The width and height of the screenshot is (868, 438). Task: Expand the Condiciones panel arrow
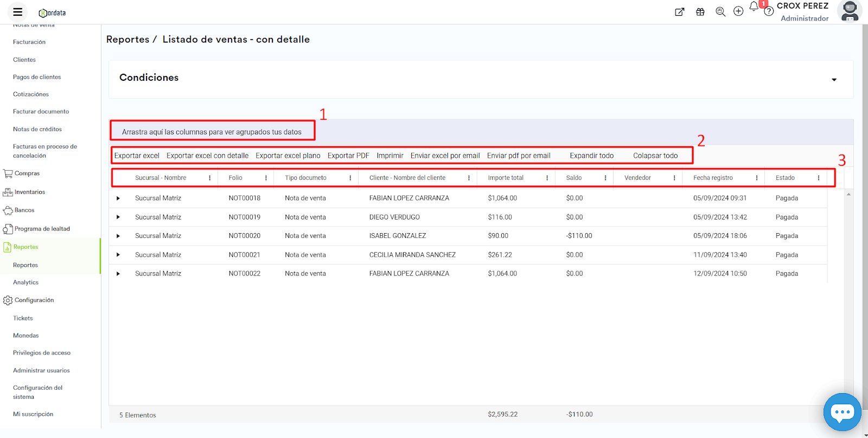[834, 80]
